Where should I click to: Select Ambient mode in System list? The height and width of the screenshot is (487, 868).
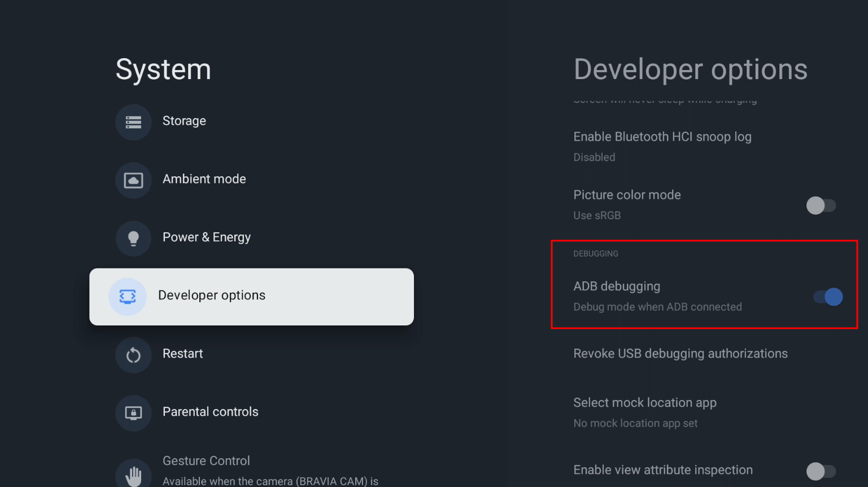pos(251,180)
